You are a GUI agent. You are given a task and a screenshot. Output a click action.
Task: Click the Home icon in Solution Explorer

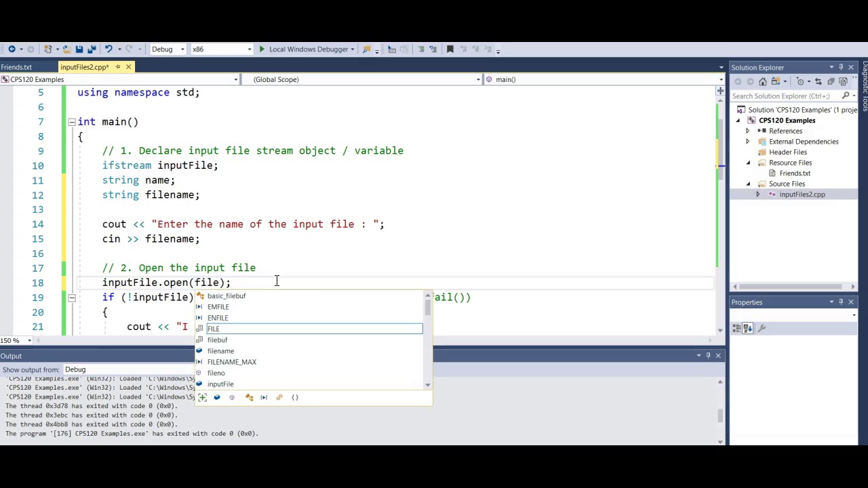763,81
